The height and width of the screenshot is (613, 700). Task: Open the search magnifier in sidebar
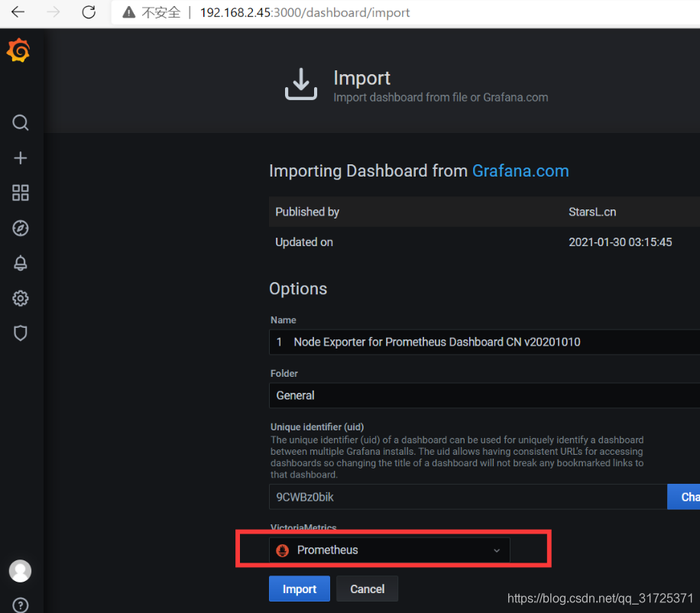[20, 122]
